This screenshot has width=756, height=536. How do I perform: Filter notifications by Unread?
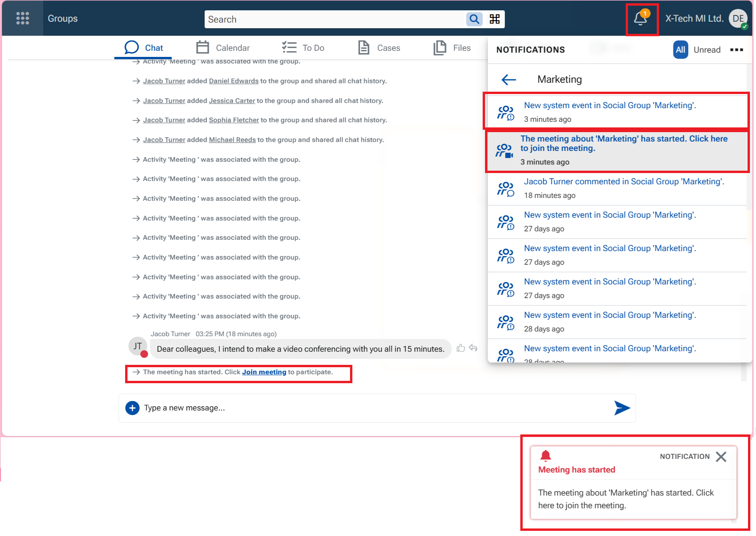[707, 50]
